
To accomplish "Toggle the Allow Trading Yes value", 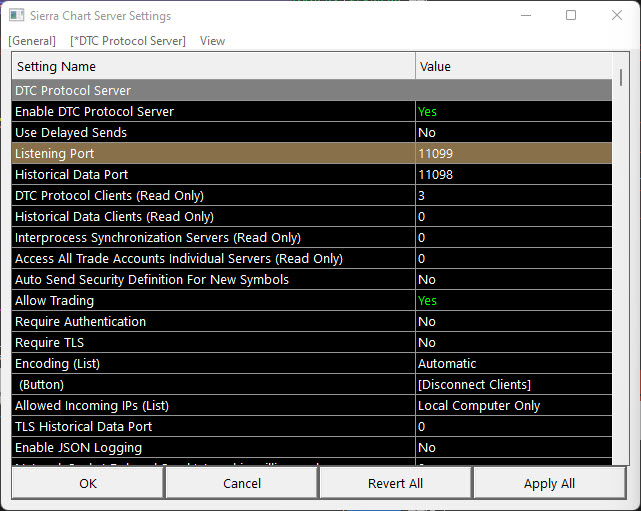I will pos(427,300).
